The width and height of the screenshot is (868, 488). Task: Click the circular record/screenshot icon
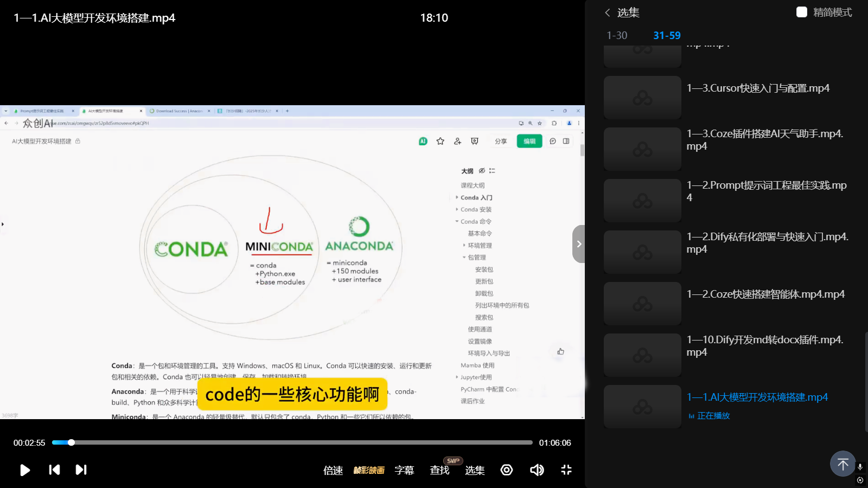click(507, 470)
